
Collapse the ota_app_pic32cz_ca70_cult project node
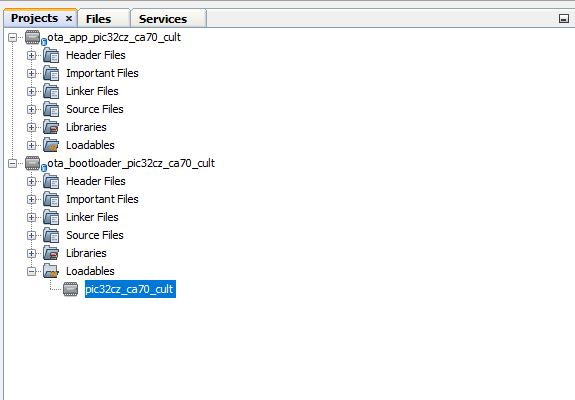[x=12, y=37]
